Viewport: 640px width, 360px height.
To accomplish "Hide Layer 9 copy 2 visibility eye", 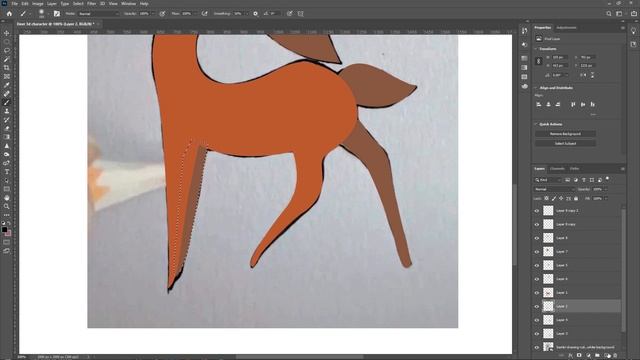I will (537, 211).
